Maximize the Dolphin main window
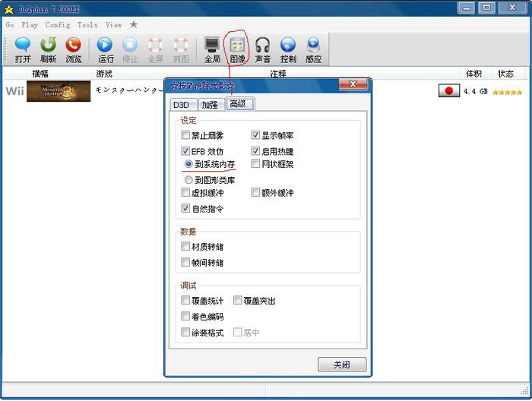This screenshot has width=532, height=401. click(x=486, y=8)
